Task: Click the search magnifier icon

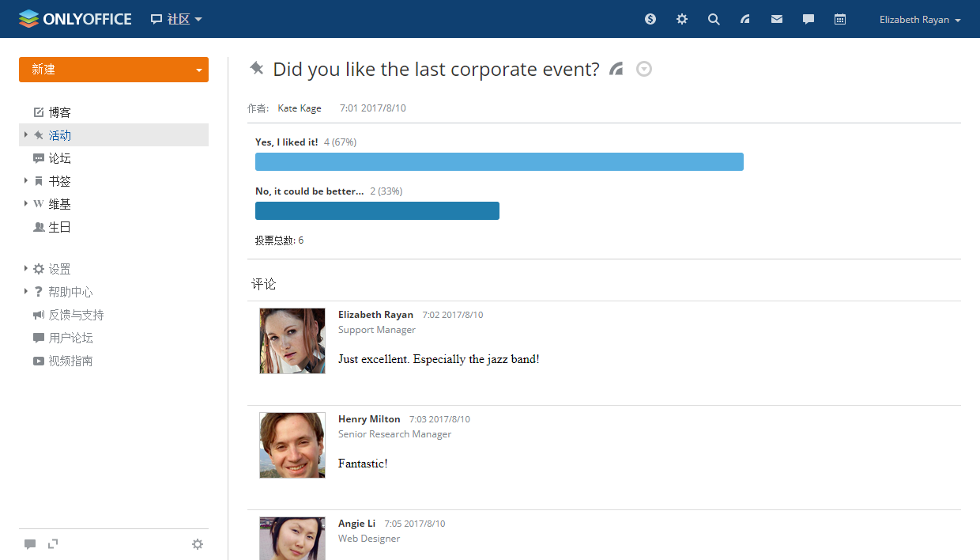Action: point(714,19)
